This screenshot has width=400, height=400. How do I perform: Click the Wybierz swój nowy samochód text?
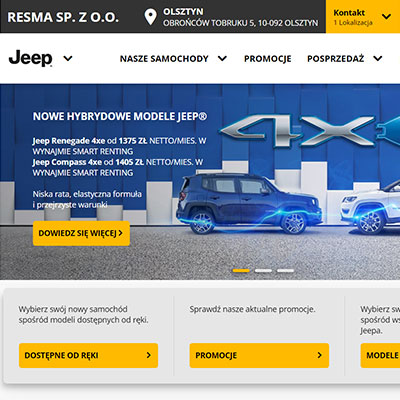point(83,314)
